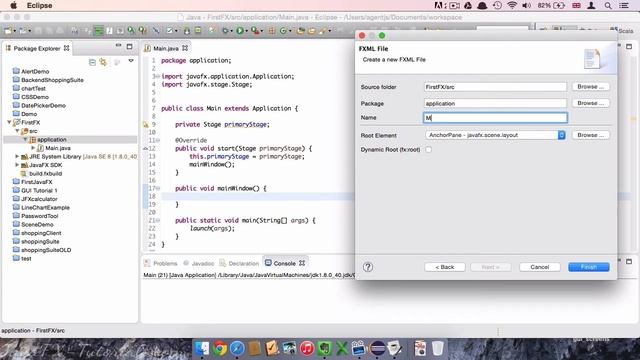Screen dimensions: 640x360
Task: Open Finder from the dock
Action: 202,349
